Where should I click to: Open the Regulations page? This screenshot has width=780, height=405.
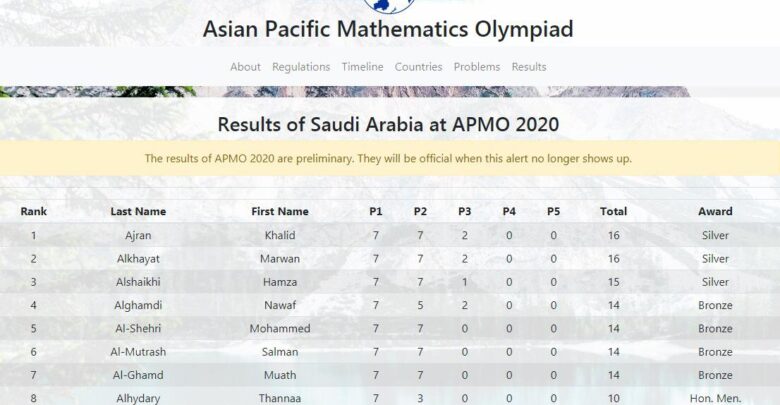(x=301, y=67)
